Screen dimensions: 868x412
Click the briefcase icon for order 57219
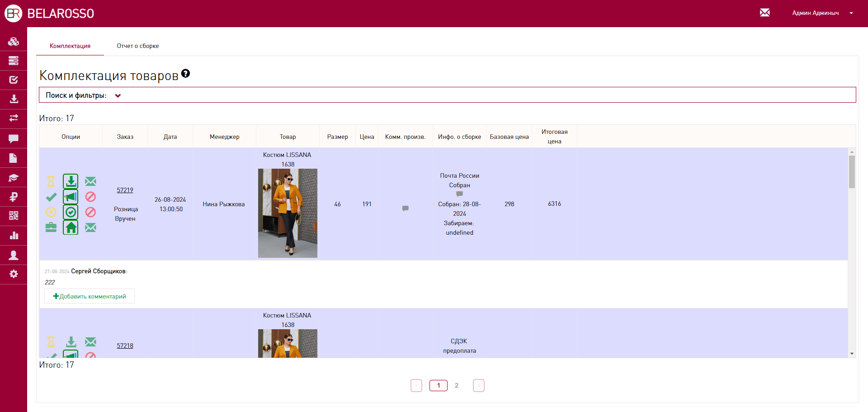[x=51, y=227]
